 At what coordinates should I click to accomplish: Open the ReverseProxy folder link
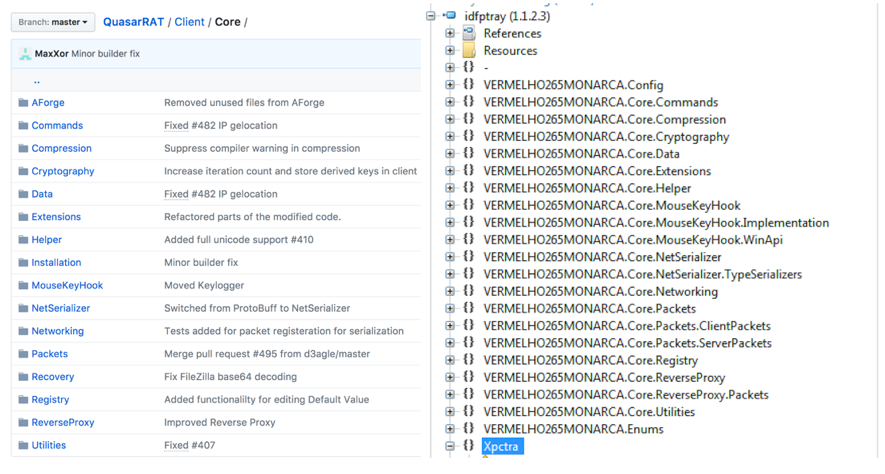point(63,423)
